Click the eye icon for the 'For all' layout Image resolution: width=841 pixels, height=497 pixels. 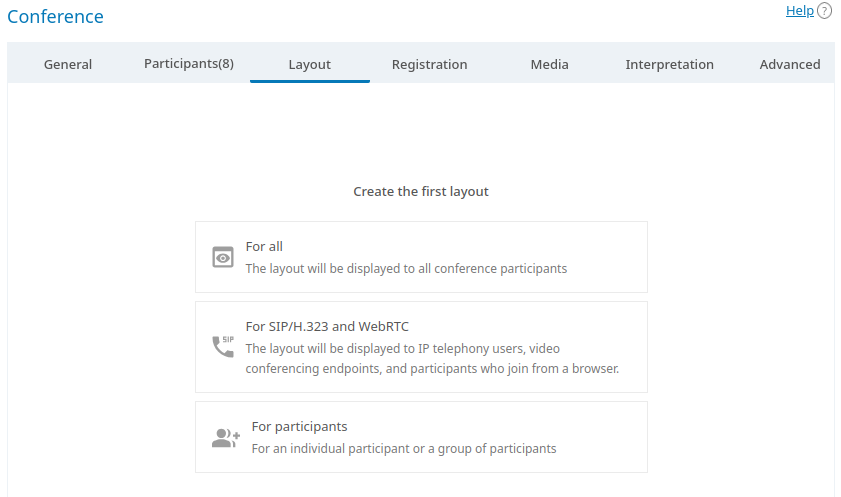click(x=223, y=257)
